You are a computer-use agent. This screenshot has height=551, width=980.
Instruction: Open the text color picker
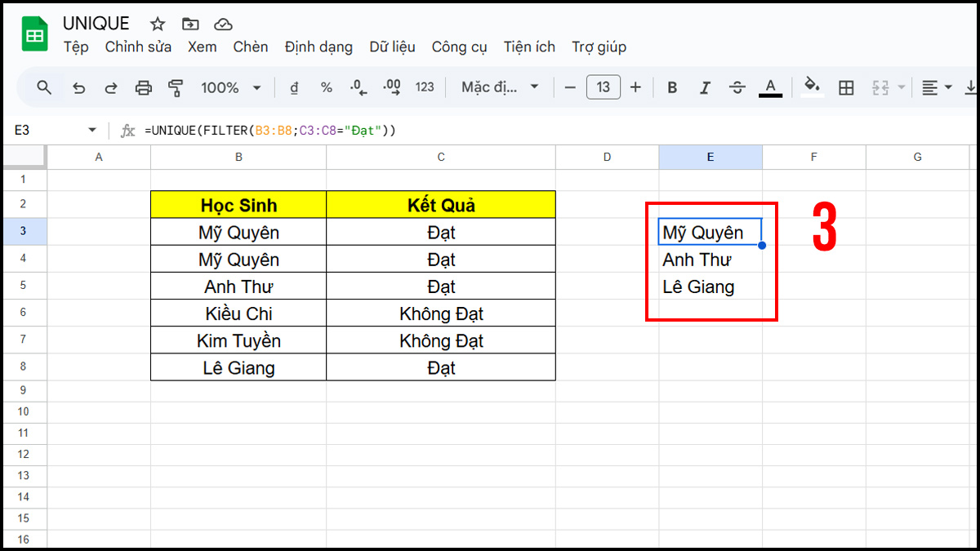coord(770,87)
